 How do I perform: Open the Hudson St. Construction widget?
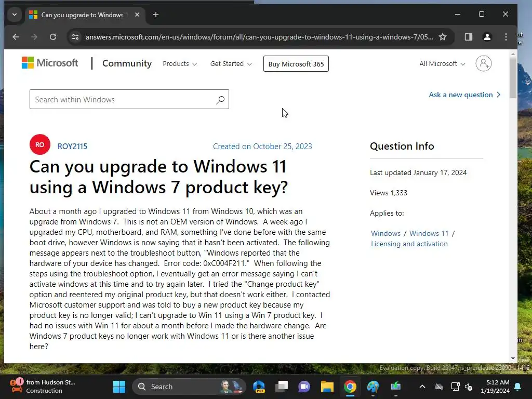coord(43,387)
